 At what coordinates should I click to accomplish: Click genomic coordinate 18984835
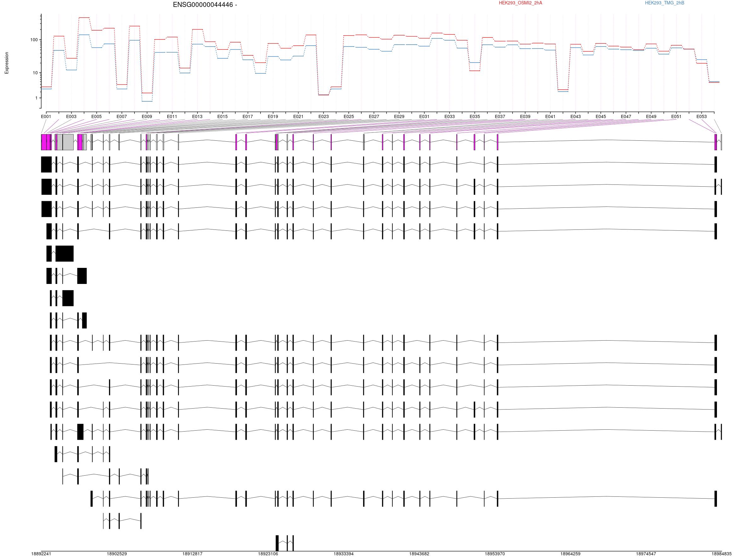coord(722,554)
